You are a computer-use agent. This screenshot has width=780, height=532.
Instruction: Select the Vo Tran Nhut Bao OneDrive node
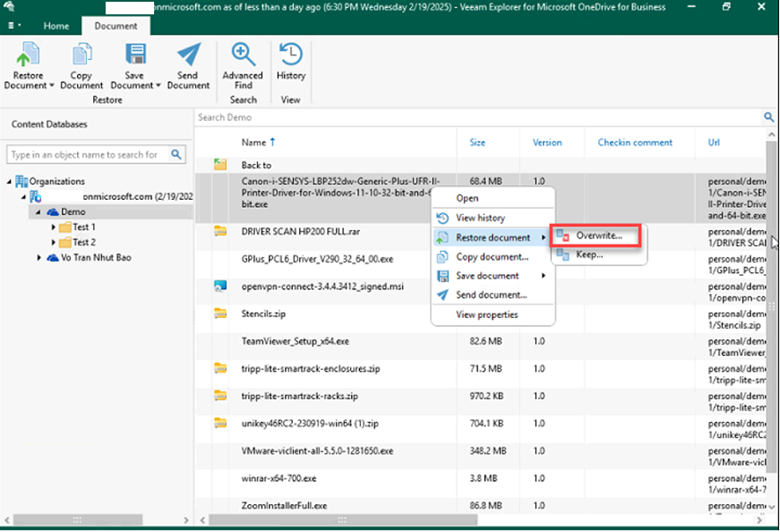point(94,257)
